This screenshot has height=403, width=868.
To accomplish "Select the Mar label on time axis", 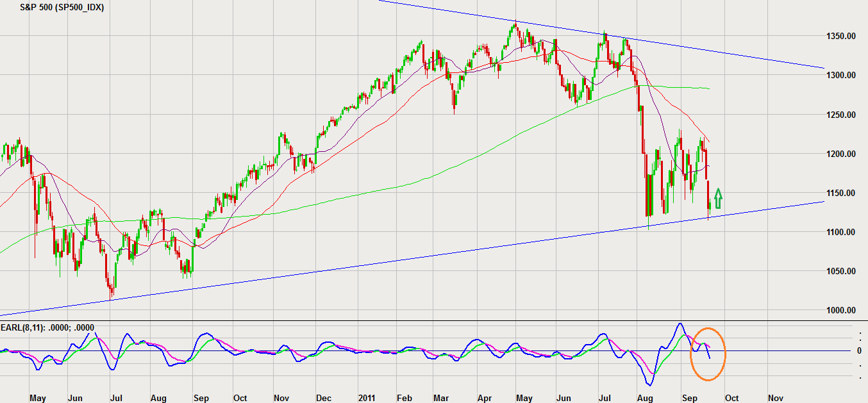I will point(441,398).
